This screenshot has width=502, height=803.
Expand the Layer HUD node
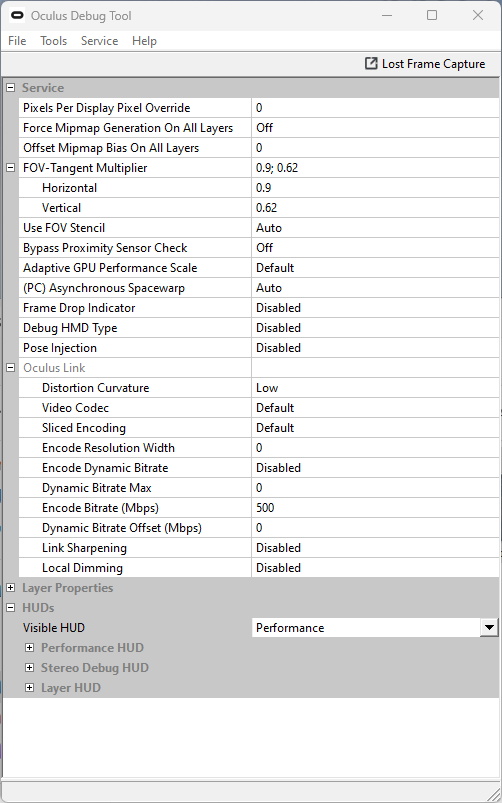(x=30, y=688)
